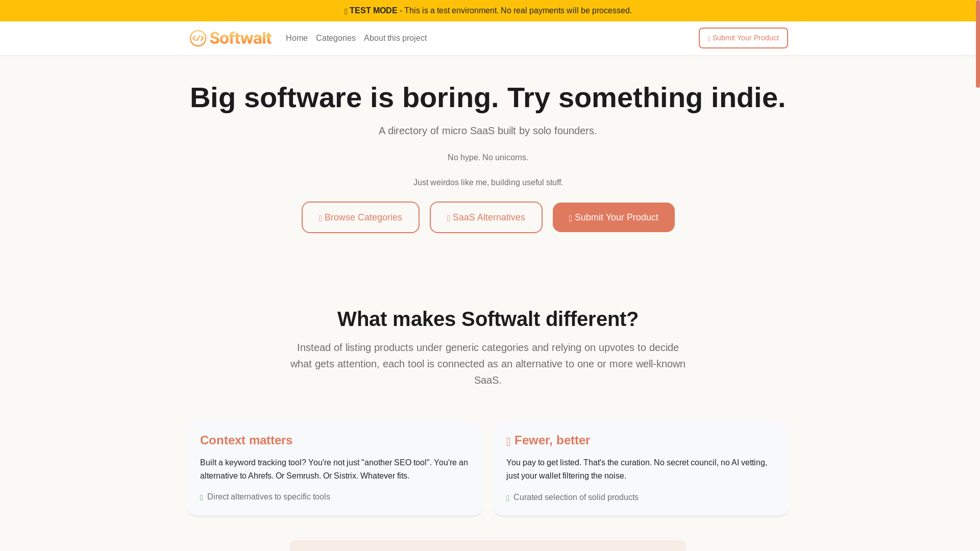The width and height of the screenshot is (980, 551).
Task: Click the Context matters heading
Action: tap(246, 440)
